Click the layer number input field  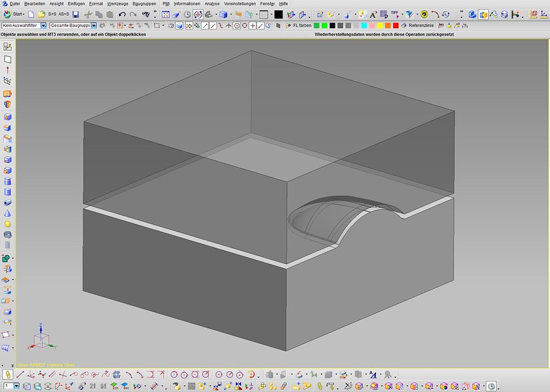click(x=8, y=386)
